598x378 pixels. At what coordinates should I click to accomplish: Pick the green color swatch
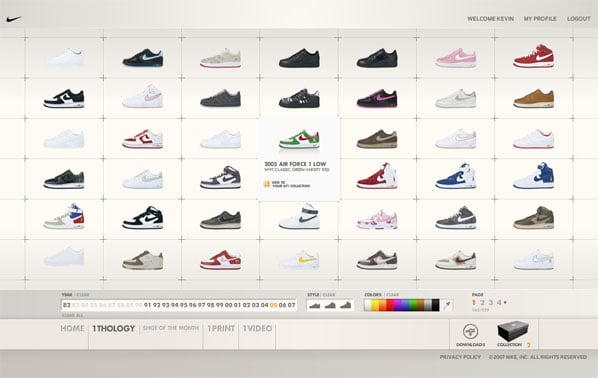pos(413,305)
